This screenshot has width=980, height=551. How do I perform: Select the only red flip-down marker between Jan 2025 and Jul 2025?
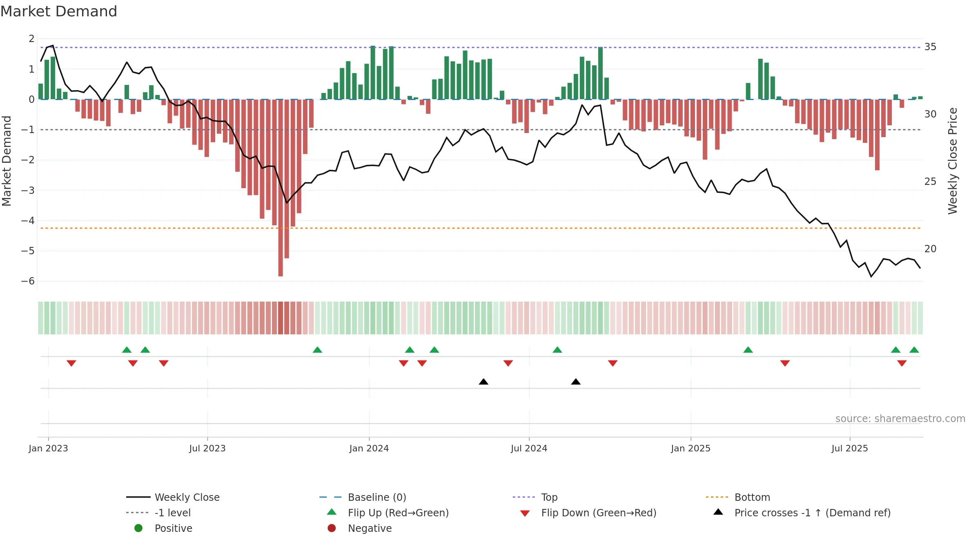pos(785,363)
